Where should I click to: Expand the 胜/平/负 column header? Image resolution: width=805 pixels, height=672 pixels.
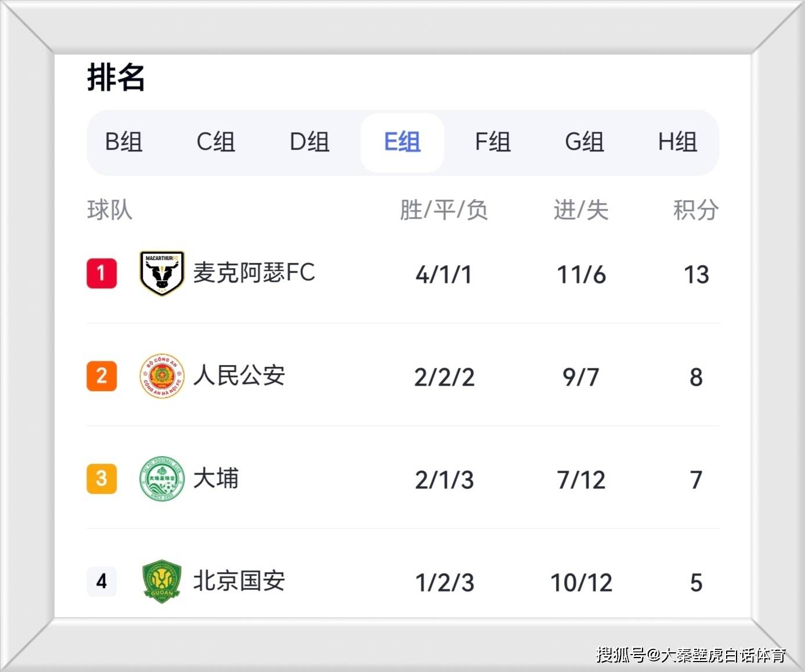[x=443, y=211]
